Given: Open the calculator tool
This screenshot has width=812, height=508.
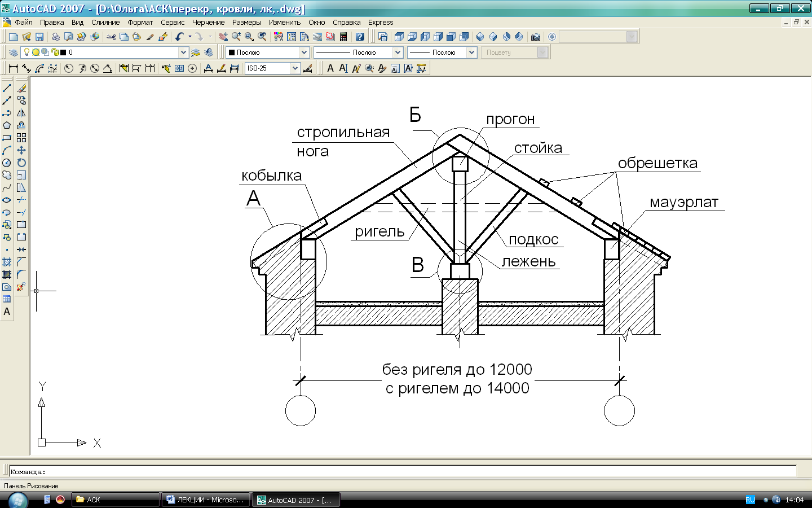Looking at the screenshot, I should [x=343, y=37].
